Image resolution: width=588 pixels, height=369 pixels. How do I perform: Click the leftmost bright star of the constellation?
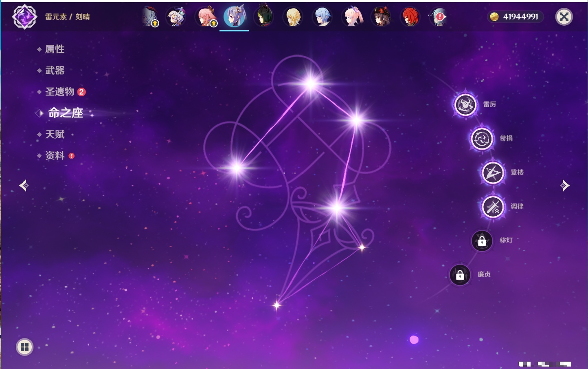[x=237, y=168]
